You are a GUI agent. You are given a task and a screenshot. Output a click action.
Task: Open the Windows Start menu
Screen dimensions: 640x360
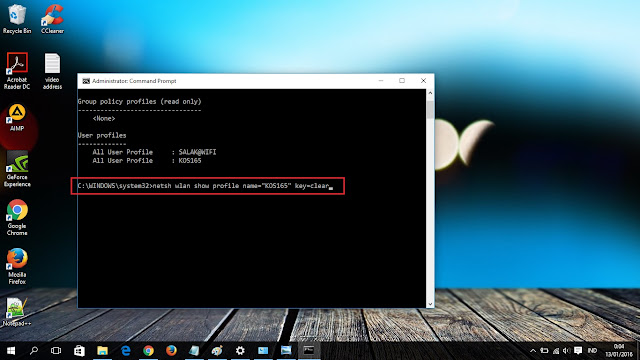pos(11,351)
